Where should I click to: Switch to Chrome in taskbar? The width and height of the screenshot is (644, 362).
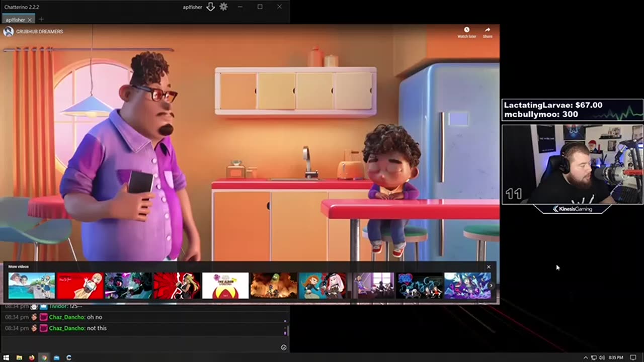point(44,357)
